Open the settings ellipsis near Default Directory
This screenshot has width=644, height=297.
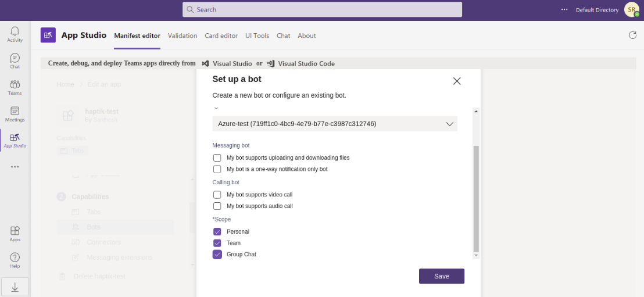(564, 9)
